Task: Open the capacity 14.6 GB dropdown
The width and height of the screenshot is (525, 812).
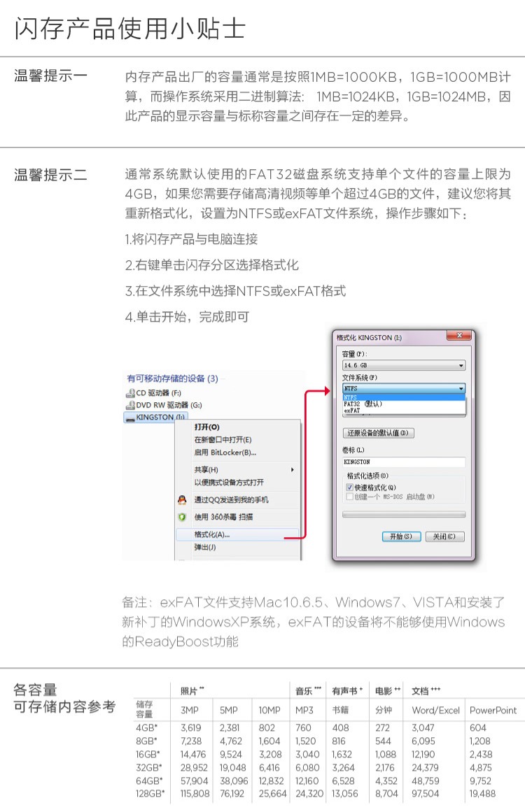Action: pos(404,365)
